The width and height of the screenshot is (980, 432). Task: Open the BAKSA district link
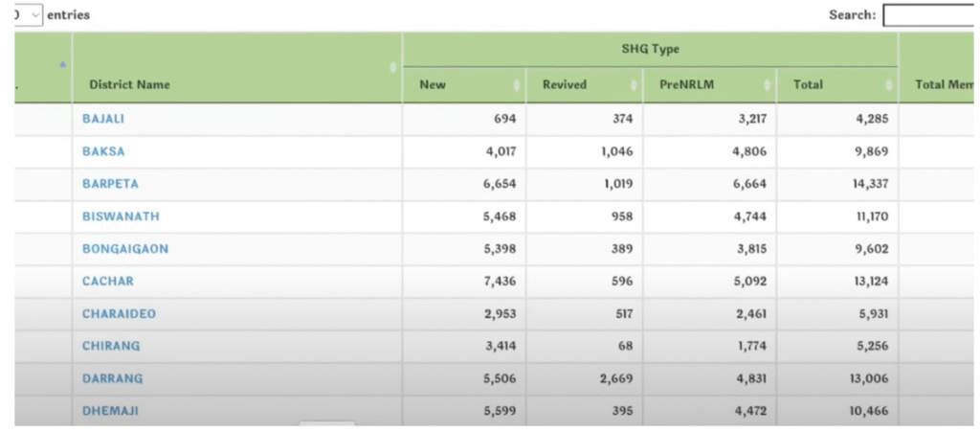pyautogui.click(x=103, y=151)
